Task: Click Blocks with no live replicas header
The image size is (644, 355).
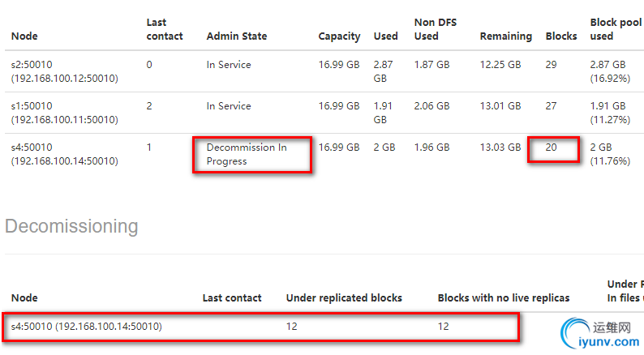Action: click(503, 297)
